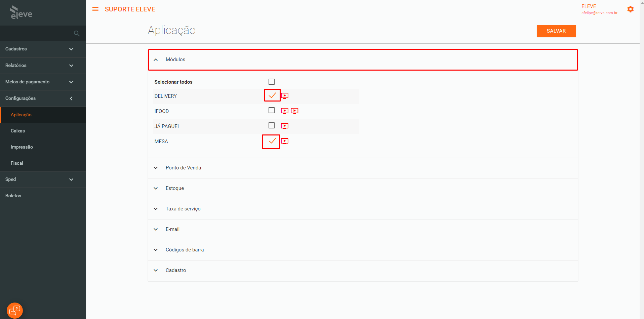
Task: Expand the Códigos de barra section
Action: [363, 250]
